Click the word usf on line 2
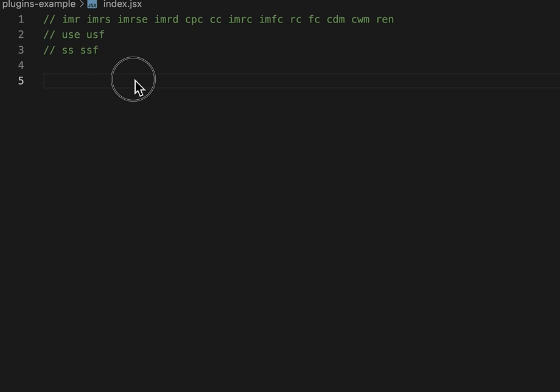 (x=96, y=35)
